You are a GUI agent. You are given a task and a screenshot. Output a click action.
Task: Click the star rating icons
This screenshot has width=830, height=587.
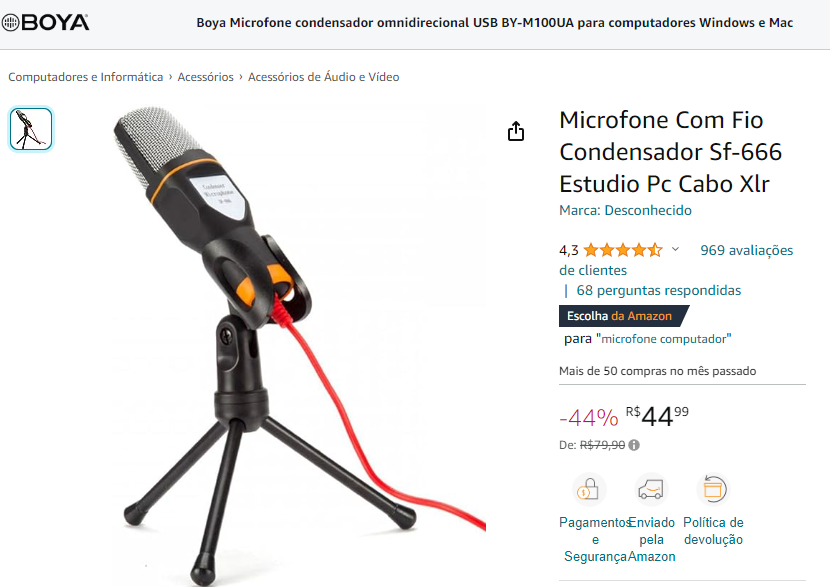(622, 250)
